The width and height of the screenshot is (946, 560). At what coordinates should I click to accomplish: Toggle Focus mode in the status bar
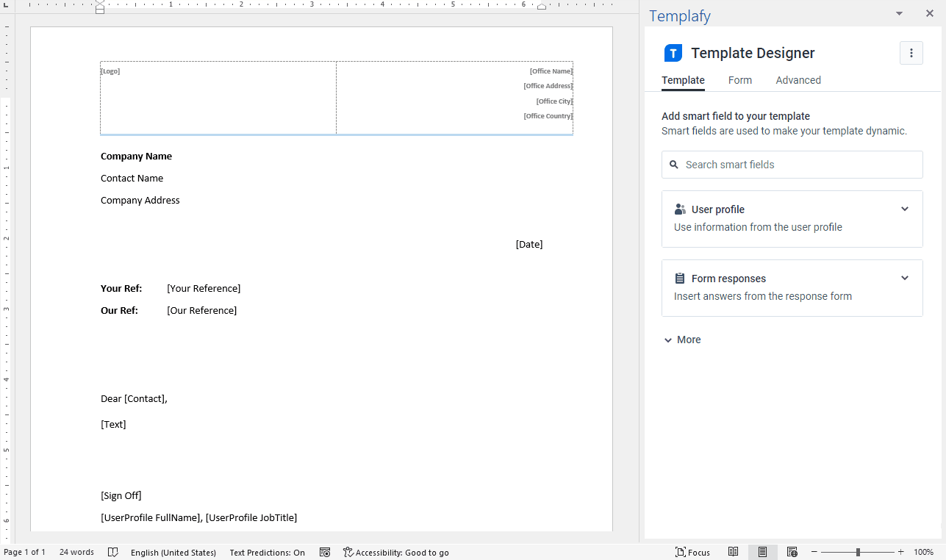click(x=692, y=552)
